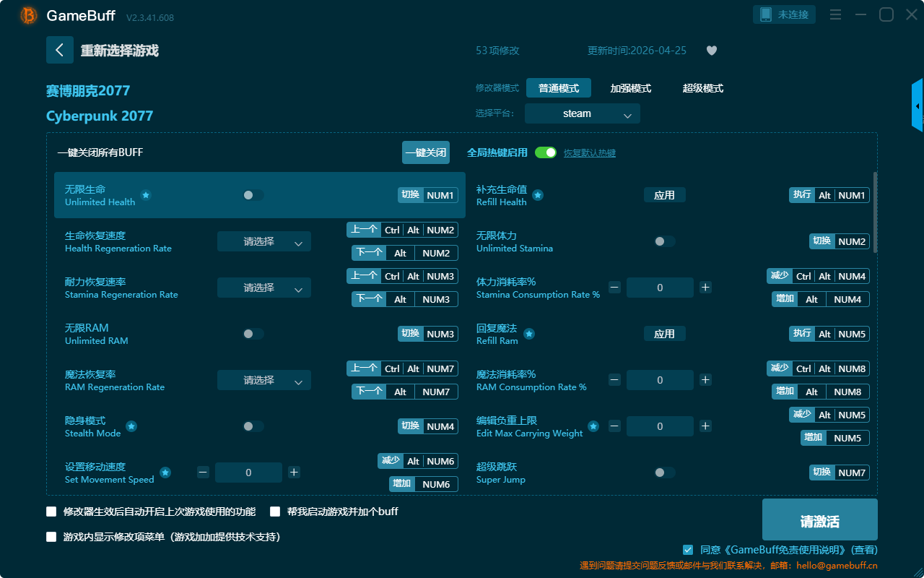Uncheck the GameBuff disclaimer agreement checkbox

pyautogui.click(x=688, y=550)
